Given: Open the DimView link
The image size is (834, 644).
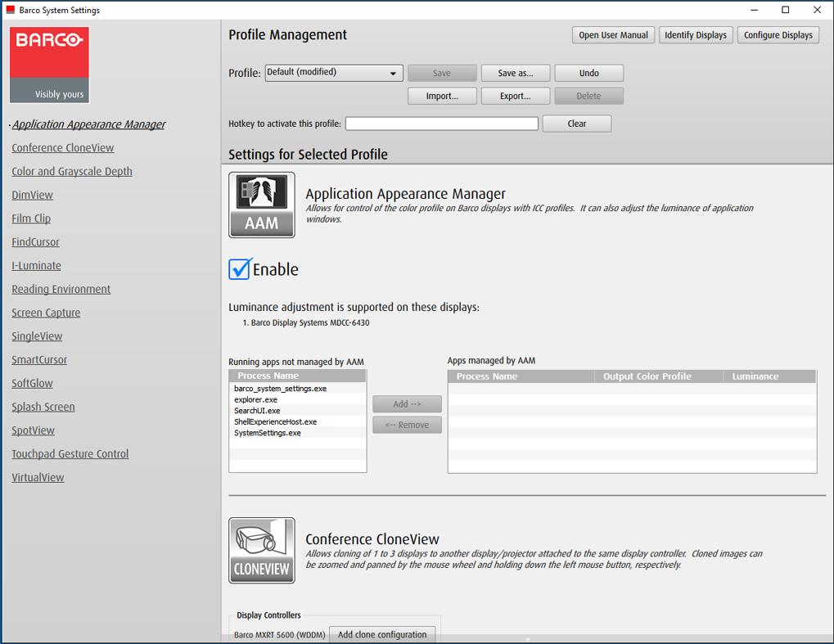Looking at the screenshot, I should click(x=33, y=196).
